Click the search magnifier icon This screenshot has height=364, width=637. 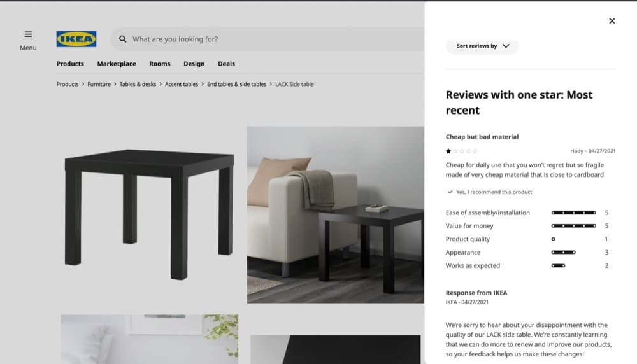pos(123,39)
